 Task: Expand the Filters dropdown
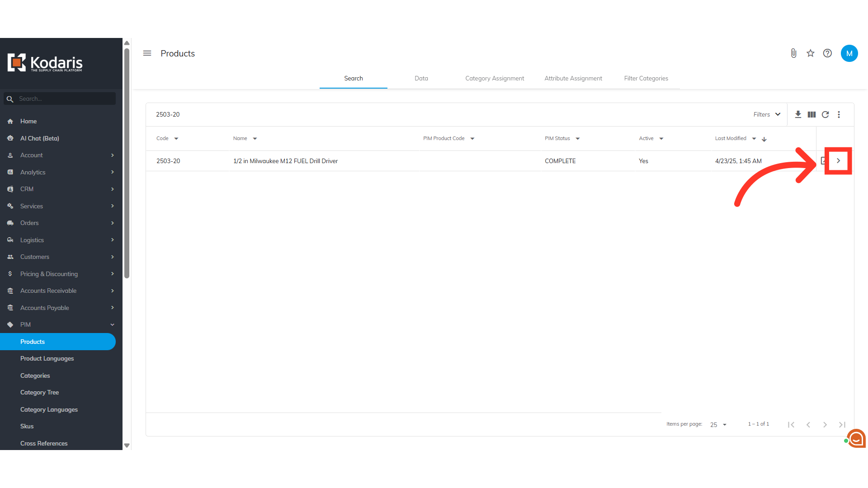click(x=767, y=114)
